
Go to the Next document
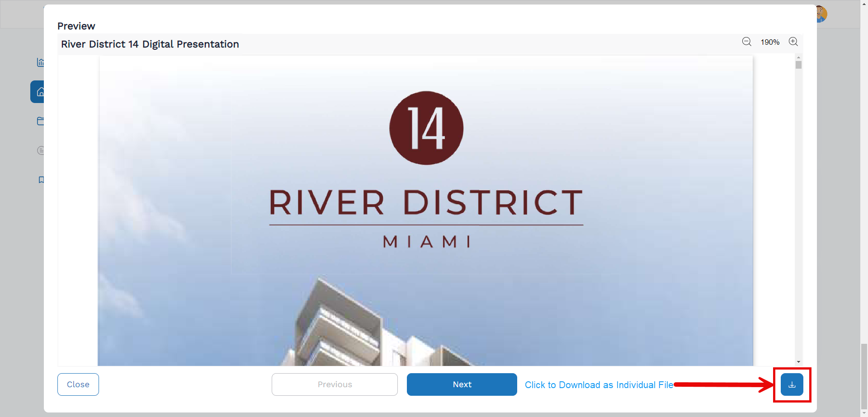pyautogui.click(x=462, y=384)
